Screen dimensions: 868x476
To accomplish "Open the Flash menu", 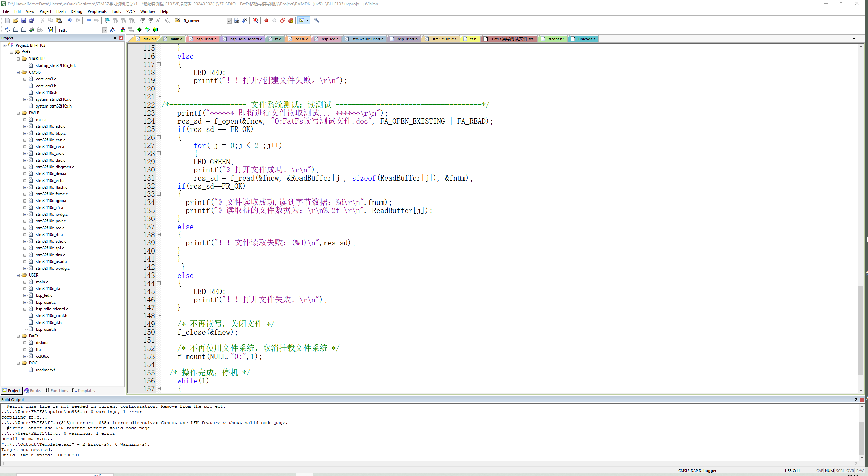I will 61,11.
